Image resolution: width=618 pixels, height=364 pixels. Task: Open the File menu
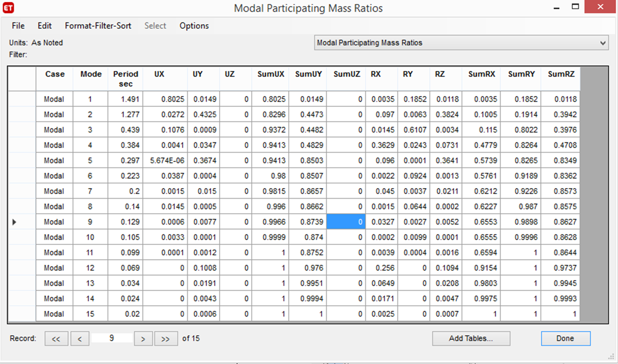pyautogui.click(x=18, y=26)
